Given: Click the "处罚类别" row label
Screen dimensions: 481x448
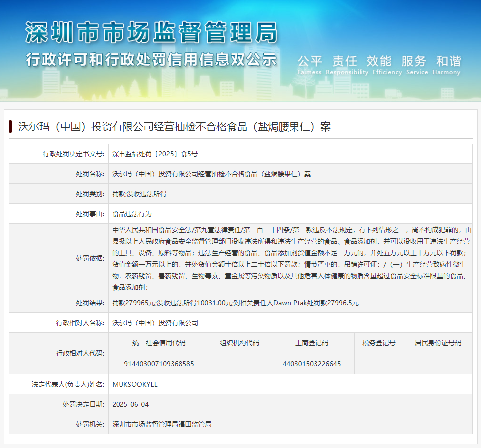Looking at the screenshot, I should click(90, 194).
